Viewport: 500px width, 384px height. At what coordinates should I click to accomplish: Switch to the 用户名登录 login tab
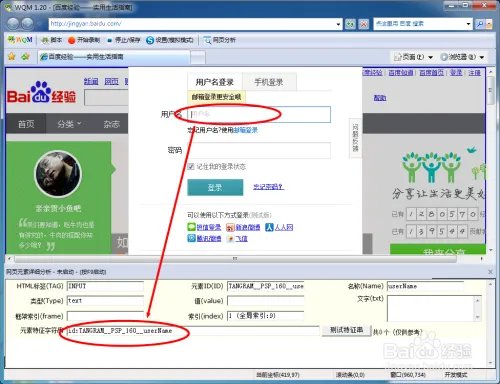click(x=214, y=82)
